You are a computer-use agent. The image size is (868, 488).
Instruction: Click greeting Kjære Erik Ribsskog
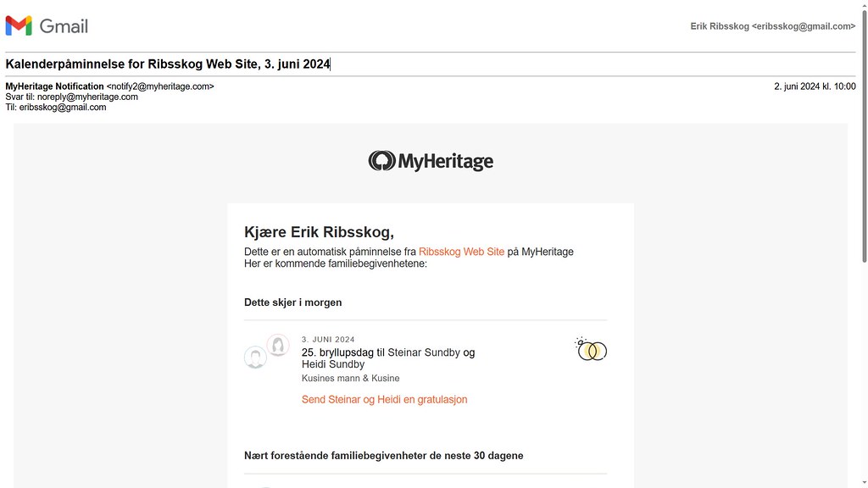319,232
